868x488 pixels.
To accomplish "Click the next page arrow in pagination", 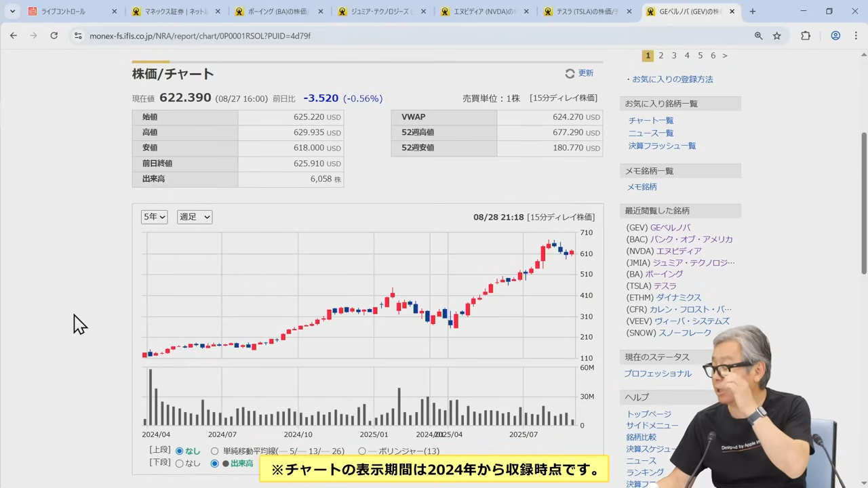I will pyautogui.click(x=725, y=56).
